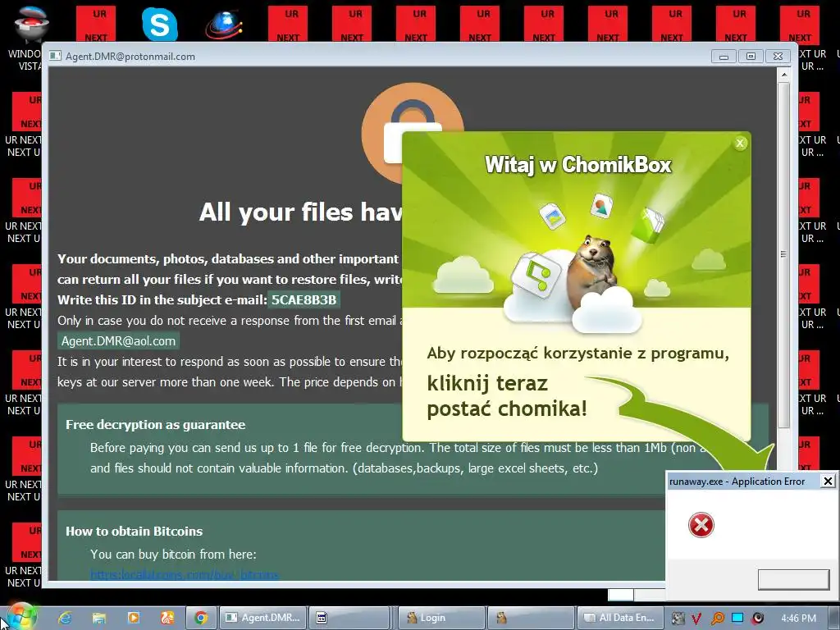Image resolution: width=840 pixels, height=630 pixels.
Task: Click the 'Witaj w ChomikBox' title
Action: (578, 164)
